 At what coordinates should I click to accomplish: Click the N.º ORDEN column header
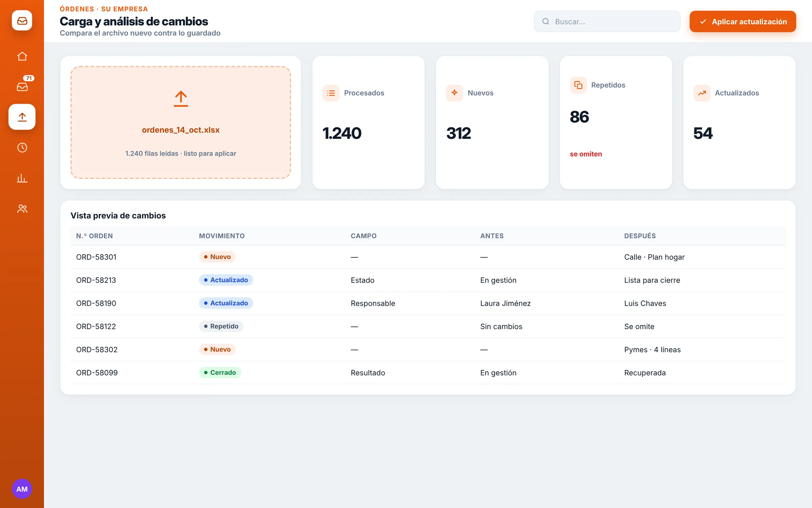coord(94,236)
